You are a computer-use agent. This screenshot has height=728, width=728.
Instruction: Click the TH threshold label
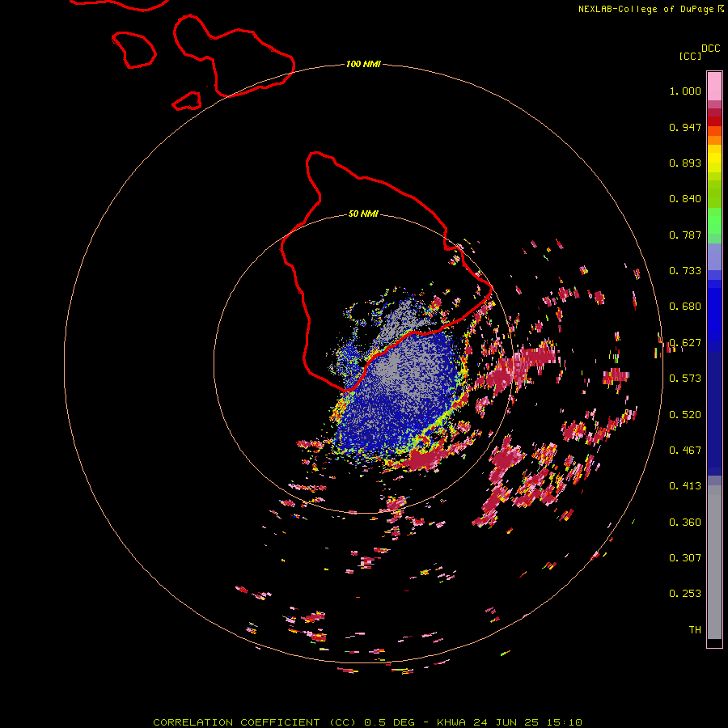695,630
